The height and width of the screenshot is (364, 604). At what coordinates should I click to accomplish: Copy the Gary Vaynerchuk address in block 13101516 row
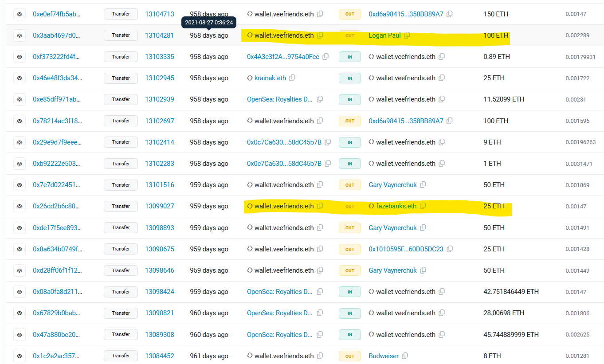(x=423, y=185)
